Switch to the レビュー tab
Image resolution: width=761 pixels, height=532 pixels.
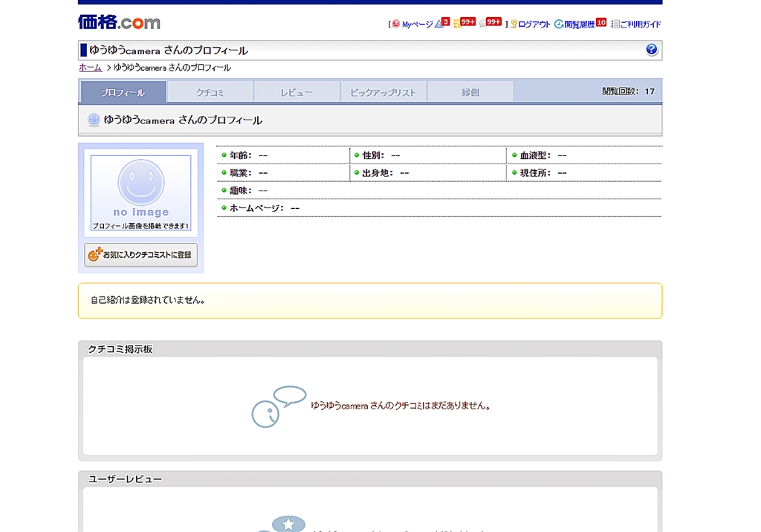[296, 92]
